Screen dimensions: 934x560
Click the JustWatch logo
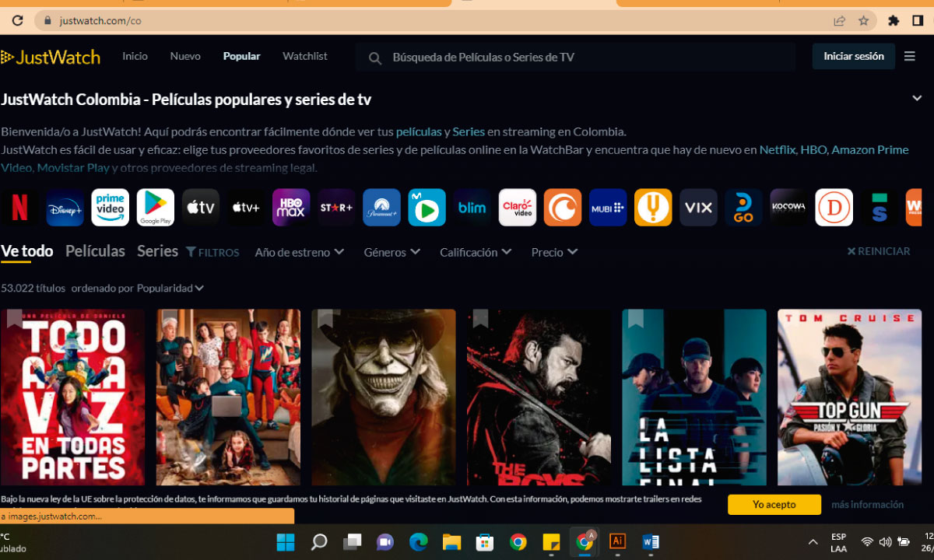[x=51, y=56]
